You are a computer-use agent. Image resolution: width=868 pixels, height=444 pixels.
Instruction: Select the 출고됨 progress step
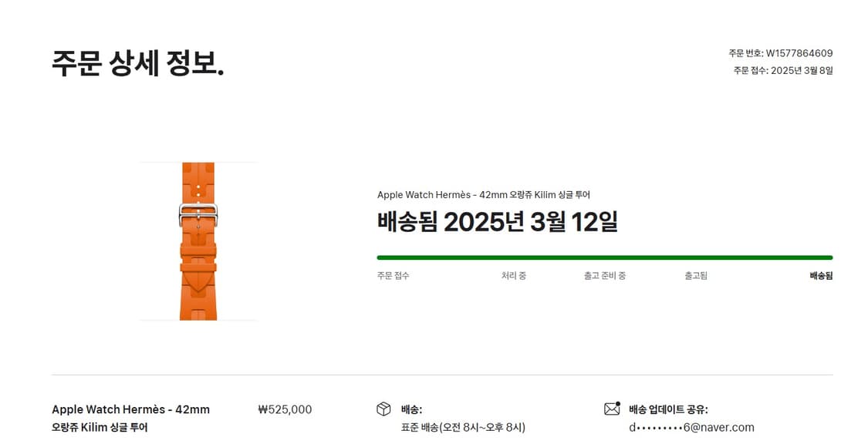coord(695,276)
